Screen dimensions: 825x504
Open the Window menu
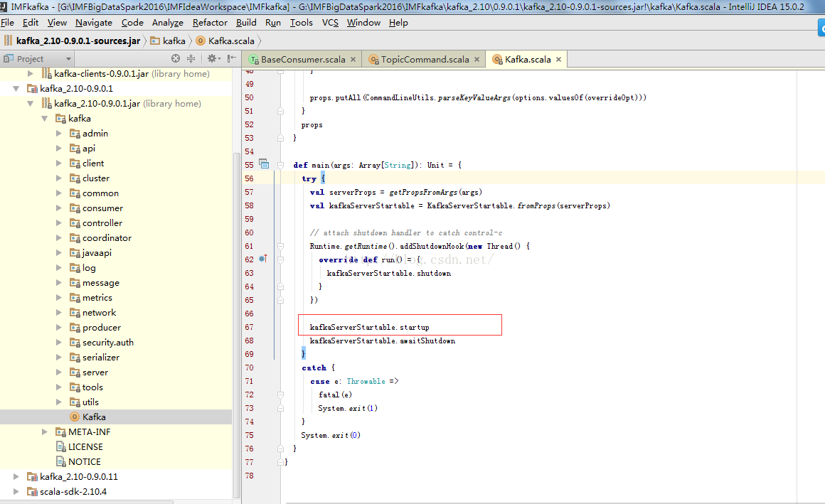click(363, 23)
